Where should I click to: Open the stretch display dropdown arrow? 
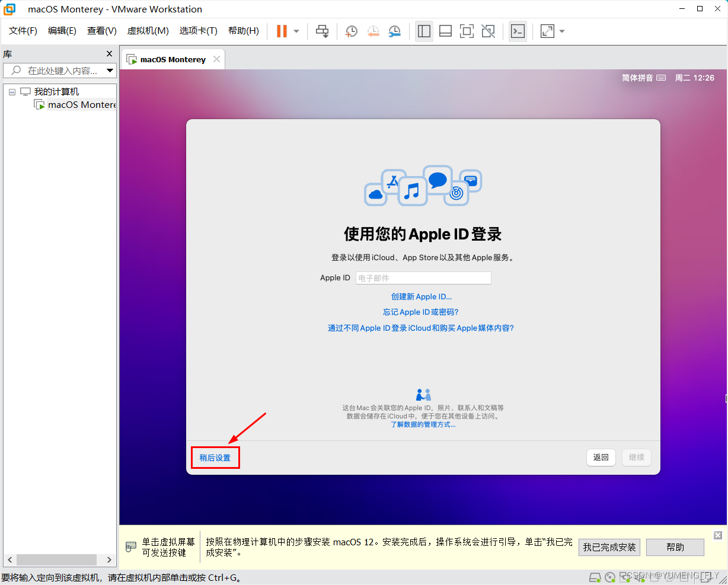[562, 31]
